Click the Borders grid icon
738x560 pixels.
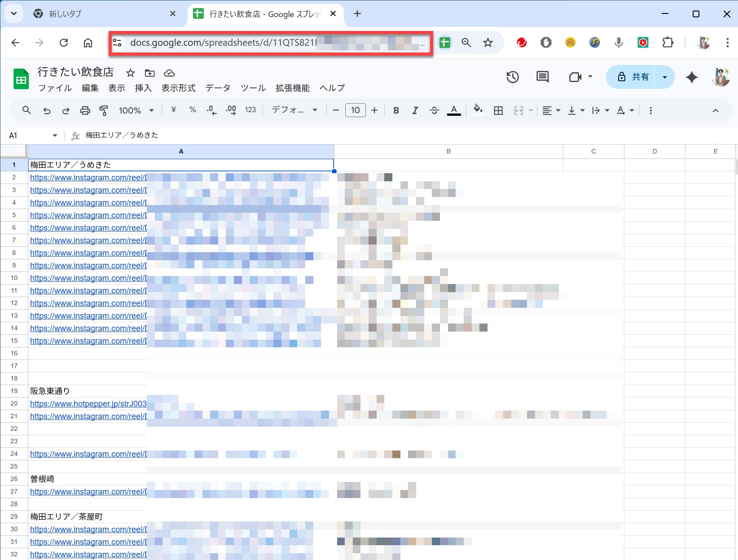[498, 110]
